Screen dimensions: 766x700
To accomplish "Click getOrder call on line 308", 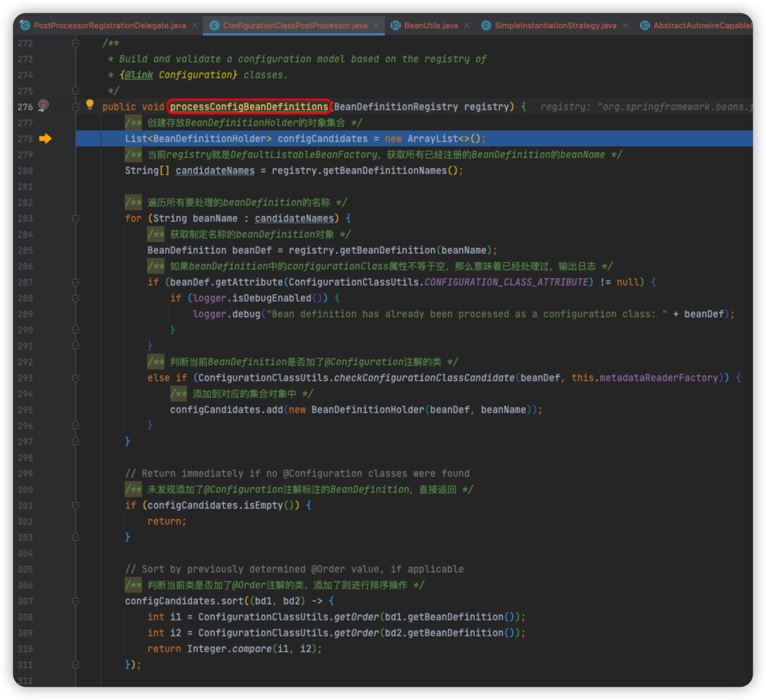I will coord(356,617).
